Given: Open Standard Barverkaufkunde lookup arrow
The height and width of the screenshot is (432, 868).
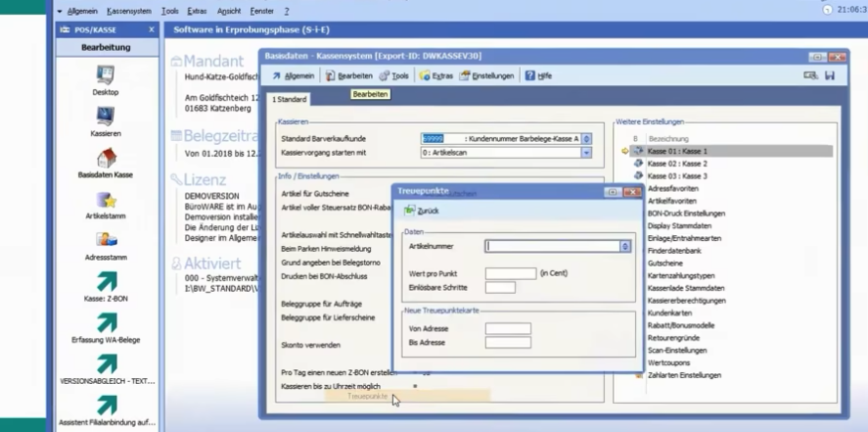Looking at the screenshot, I should coord(587,138).
